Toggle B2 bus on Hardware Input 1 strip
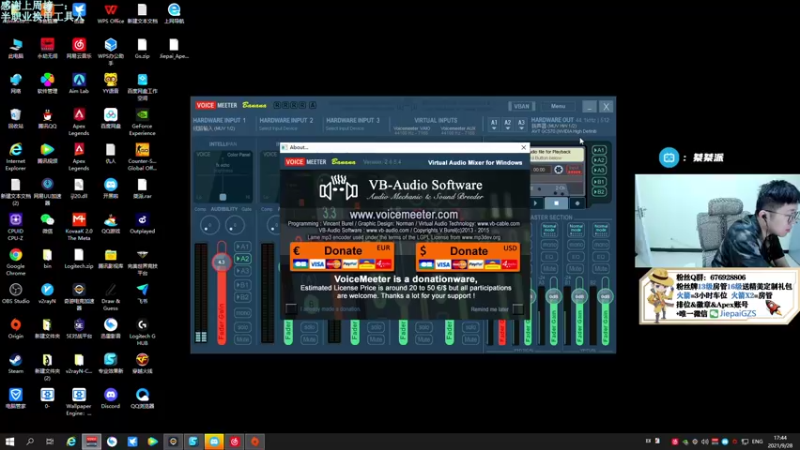 click(242, 297)
